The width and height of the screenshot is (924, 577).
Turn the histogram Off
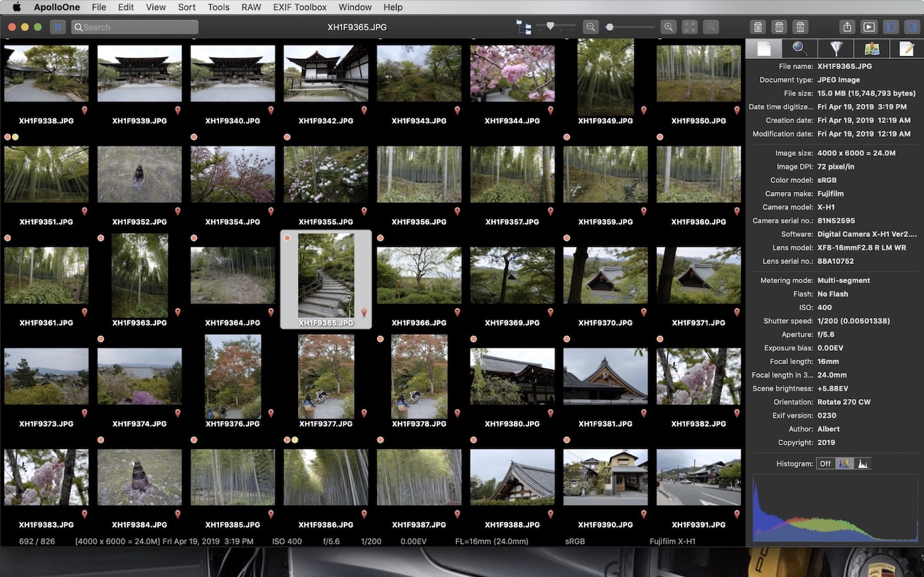[x=825, y=464]
